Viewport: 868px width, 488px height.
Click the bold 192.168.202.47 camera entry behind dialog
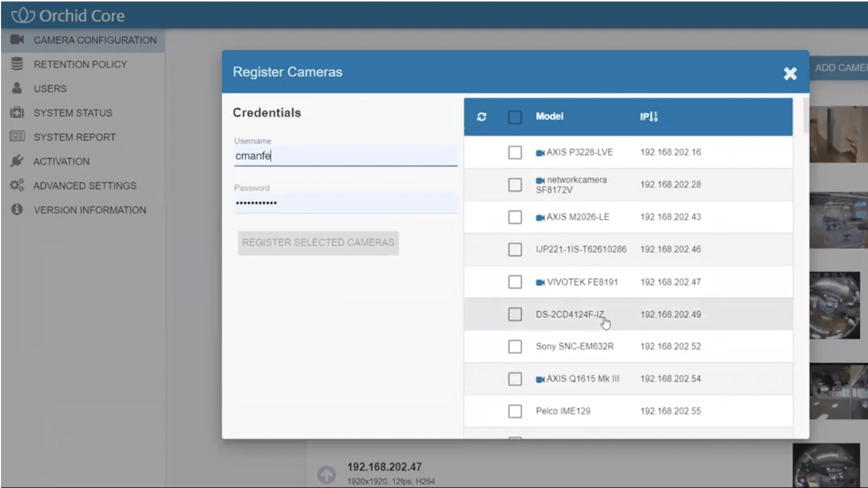pyautogui.click(x=385, y=467)
